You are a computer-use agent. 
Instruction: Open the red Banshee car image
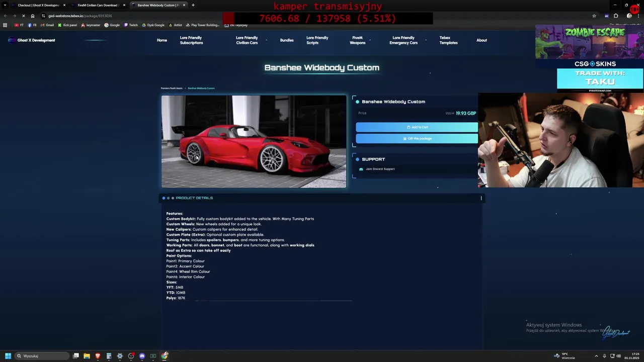(254, 141)
